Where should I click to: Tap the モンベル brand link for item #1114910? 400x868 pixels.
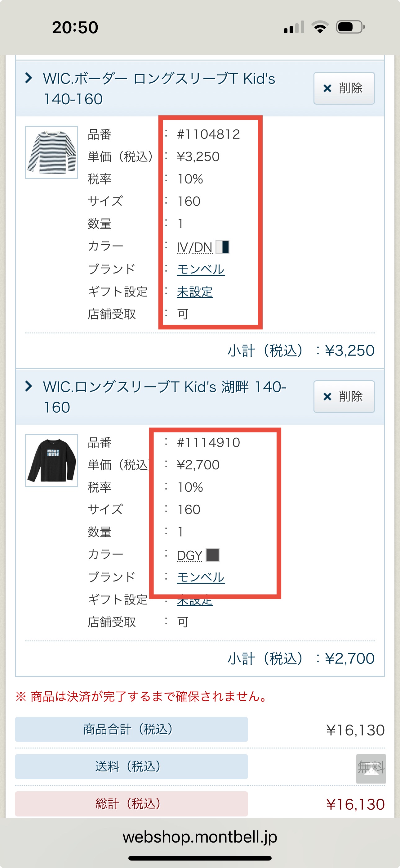click(201, 577)
